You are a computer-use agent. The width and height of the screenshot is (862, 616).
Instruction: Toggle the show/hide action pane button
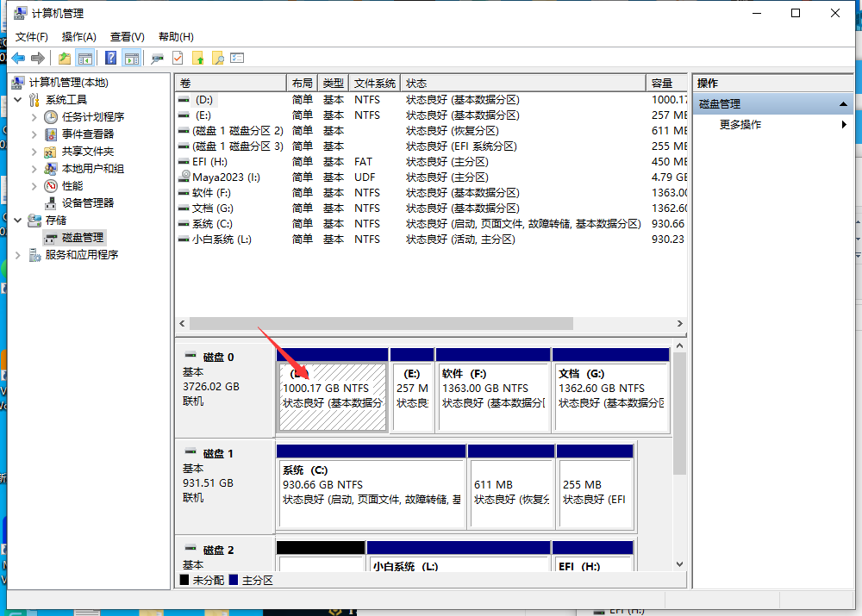131,58
